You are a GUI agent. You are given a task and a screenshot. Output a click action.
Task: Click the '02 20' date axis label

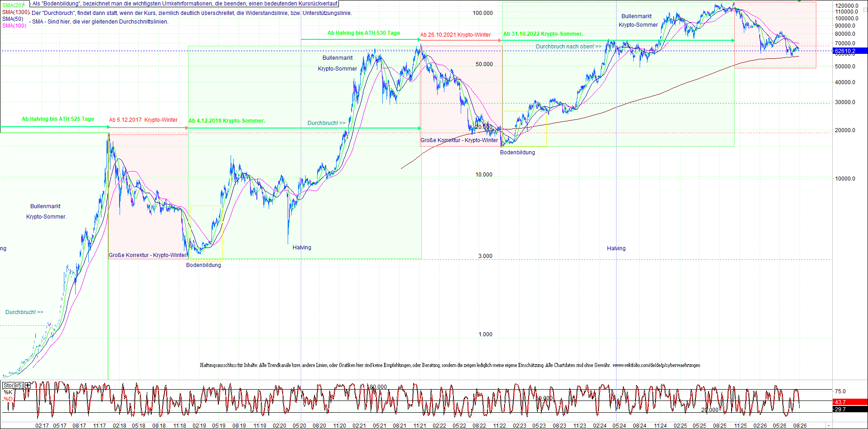tap(280, 426)
